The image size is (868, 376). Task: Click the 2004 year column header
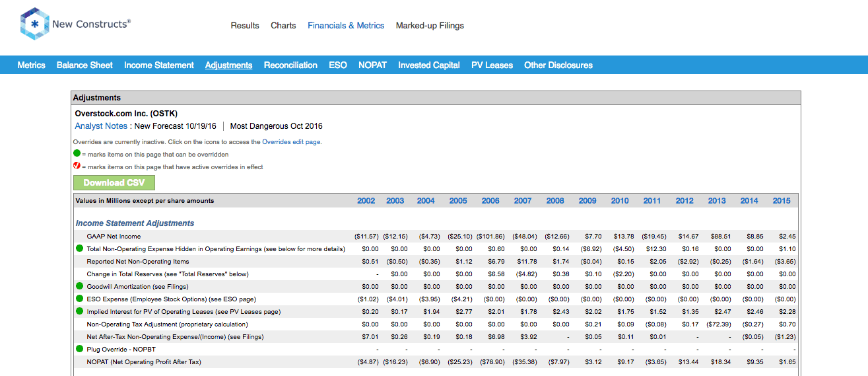click(x=426, y=201)
